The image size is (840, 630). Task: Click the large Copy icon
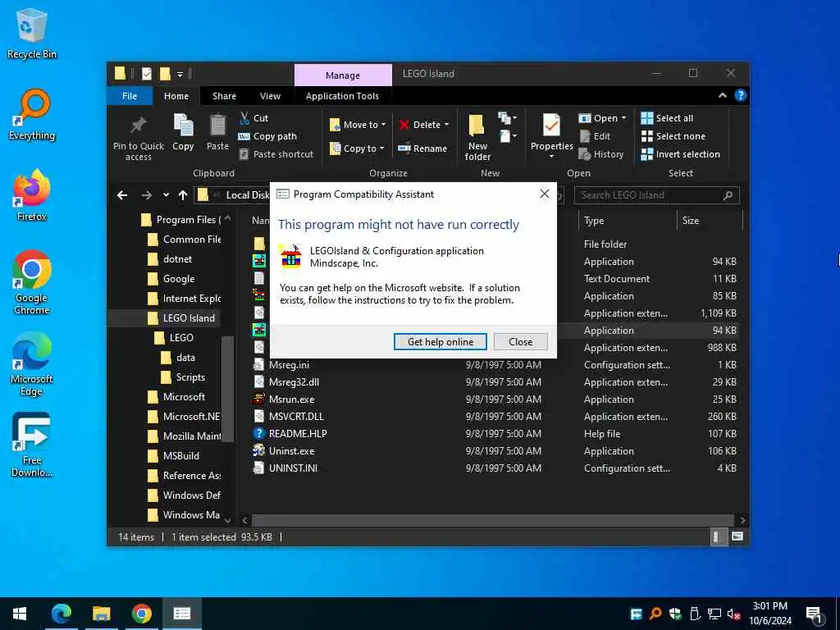[x=183, y=132]
